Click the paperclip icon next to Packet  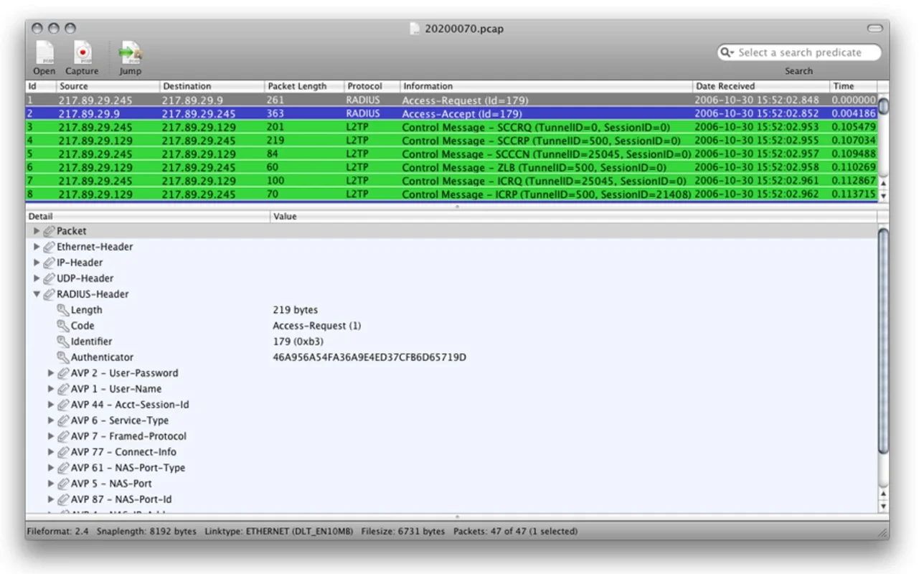(49, 231)
